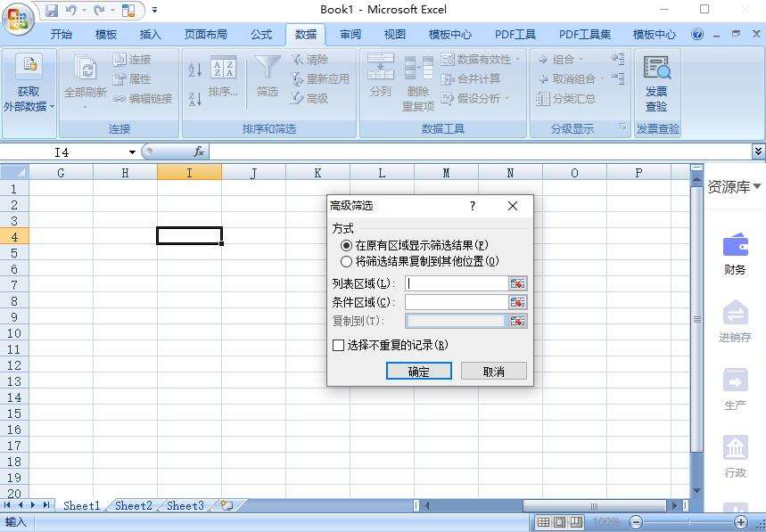The height and width of the screenshot is (532, 766).
Task: Click the zoom in plus button
Action: [x=741, y=522]
